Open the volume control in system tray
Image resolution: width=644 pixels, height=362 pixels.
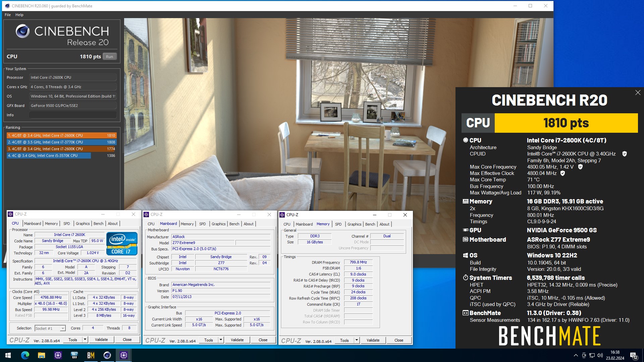pos(600,355)
